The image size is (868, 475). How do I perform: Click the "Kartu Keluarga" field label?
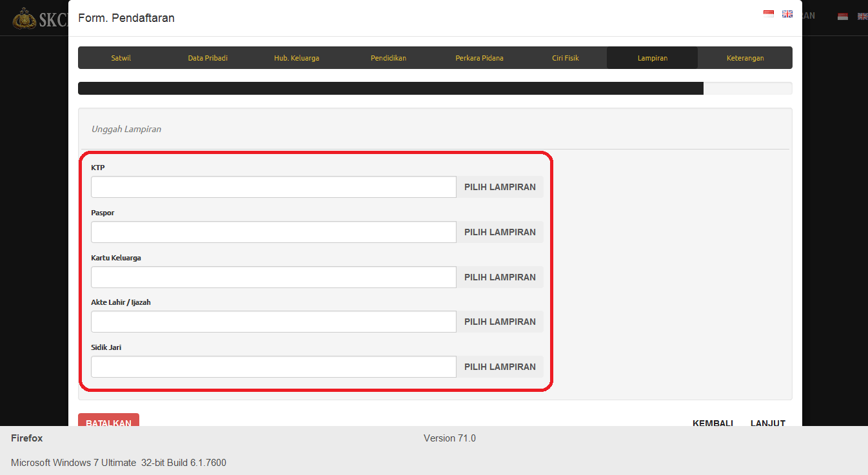[x=116, y=258]
